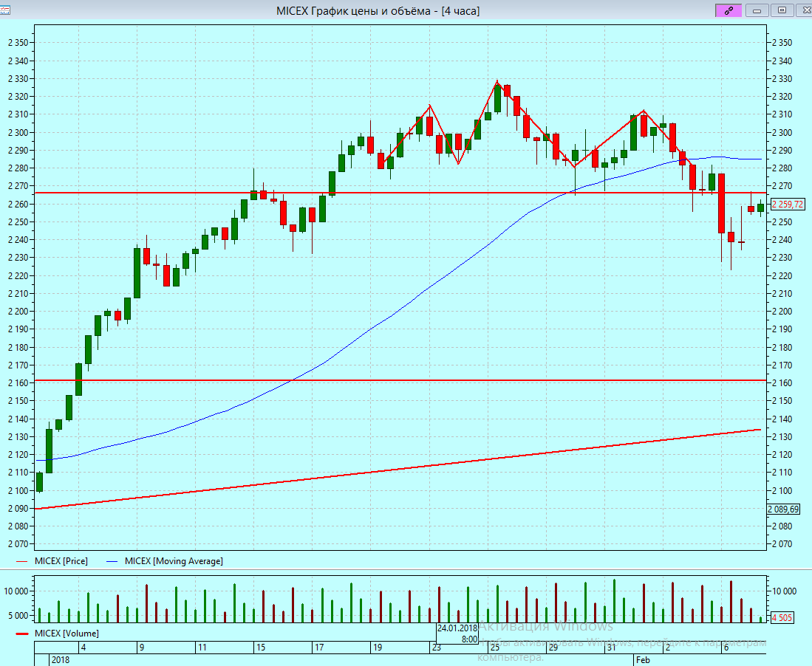Screen dimensions: 812x666
Task: Click the 2018 year label on time axis
Action: 61,660
